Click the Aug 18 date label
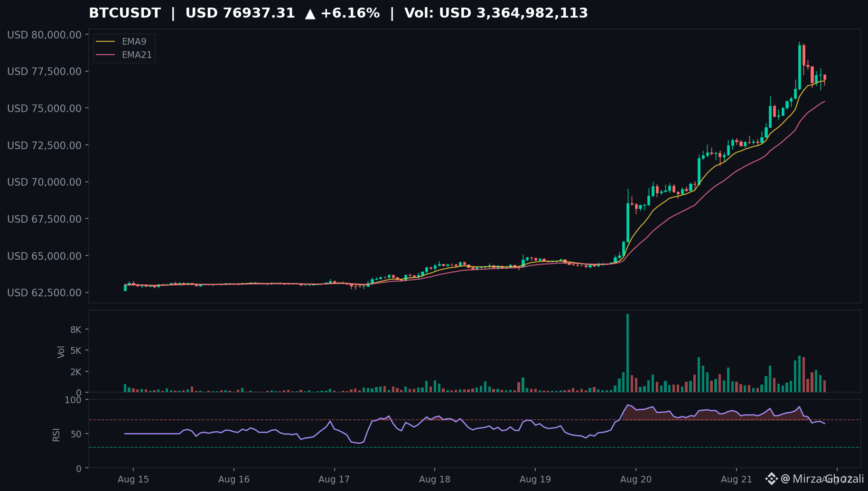 point(435,479)
